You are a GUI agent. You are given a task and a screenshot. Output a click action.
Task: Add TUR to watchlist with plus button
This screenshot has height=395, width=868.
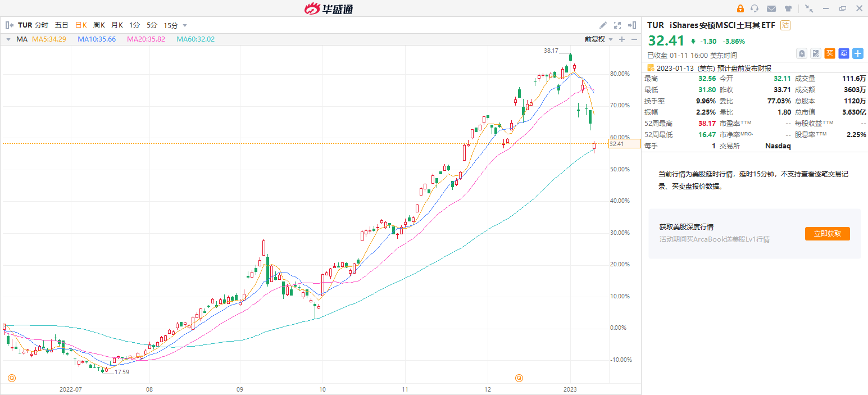click(858, 53)
